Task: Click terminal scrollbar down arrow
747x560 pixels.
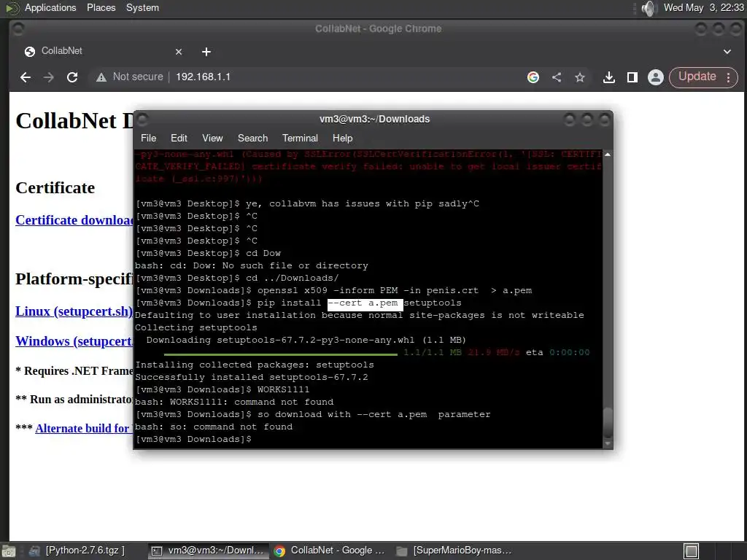Action: click(608, 444)
